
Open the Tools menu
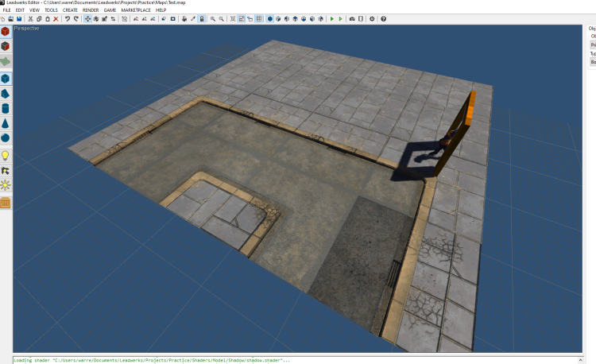click(x=50, y=10)
